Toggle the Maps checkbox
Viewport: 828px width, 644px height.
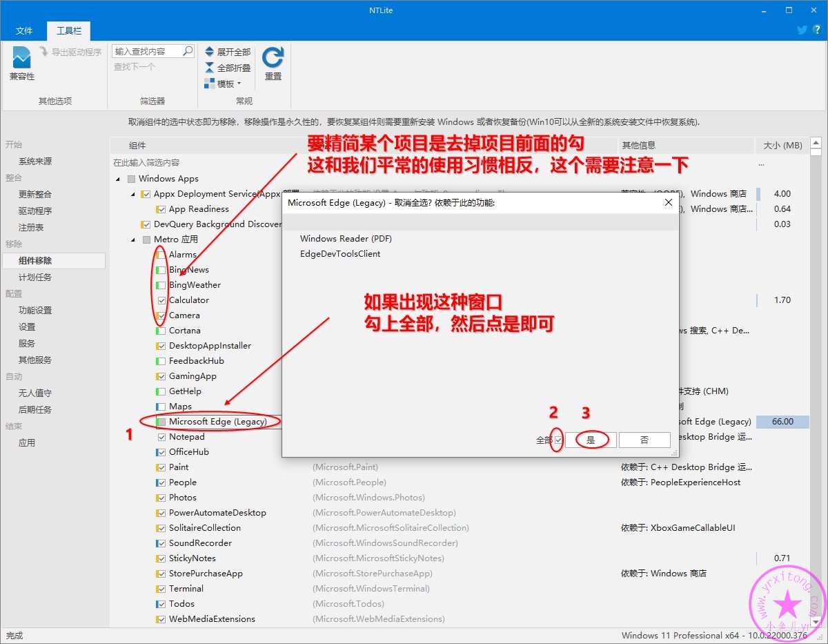pos(161,407)
